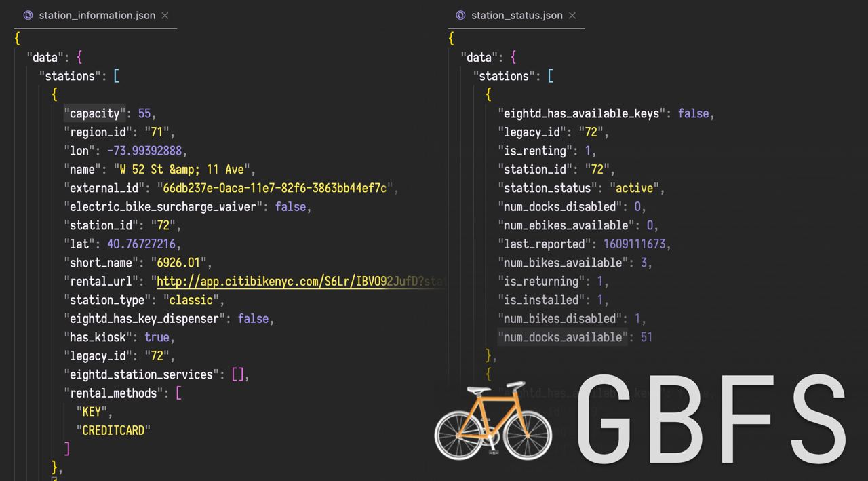Click the false value of eightd_has_available_keys
Viewport: 868px width, 481px height.
[x=692, y=113]
